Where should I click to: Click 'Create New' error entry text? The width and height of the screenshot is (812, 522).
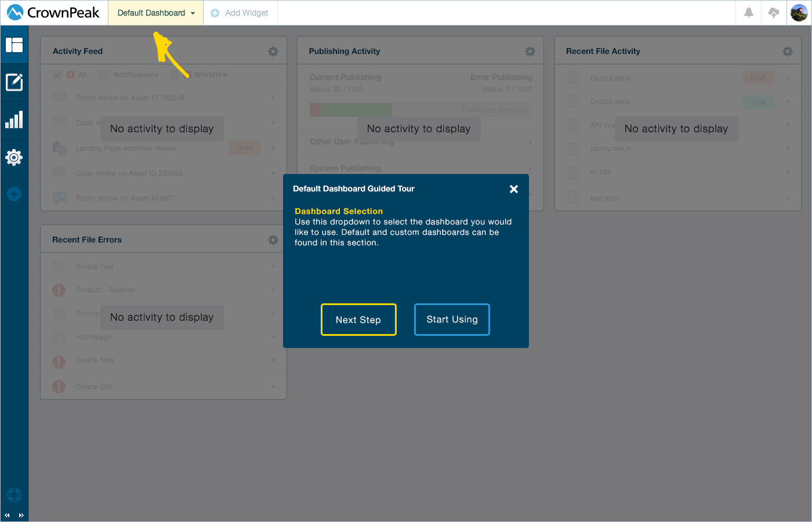click(95, 360)
